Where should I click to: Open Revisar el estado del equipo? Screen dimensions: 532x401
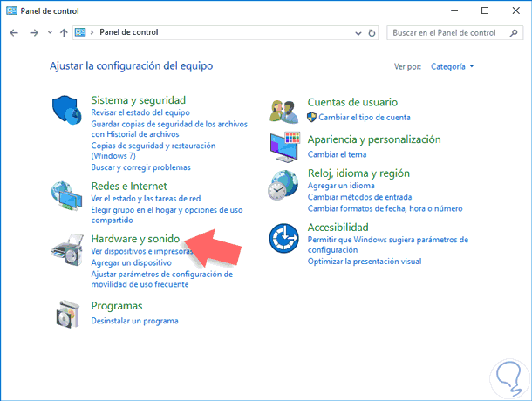point(140,112)
